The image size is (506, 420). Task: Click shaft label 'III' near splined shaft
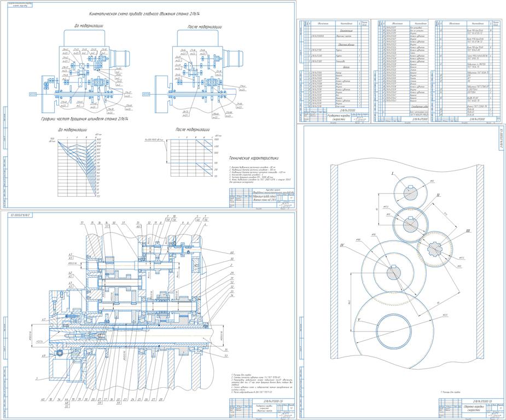[467, 231]
